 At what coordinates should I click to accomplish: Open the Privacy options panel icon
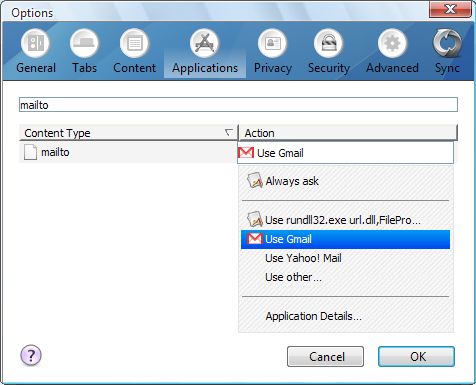point(273,43)
